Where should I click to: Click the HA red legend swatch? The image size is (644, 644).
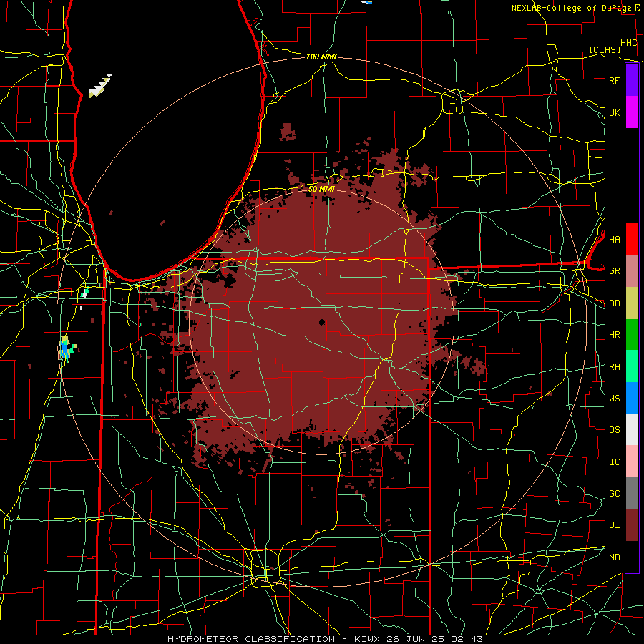pos(632,239)
